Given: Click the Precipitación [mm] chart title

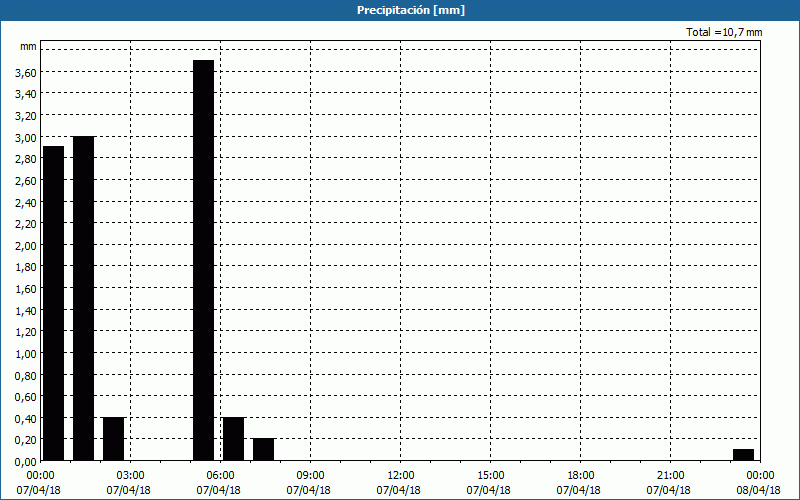Looking at the screenshot, I should [411, 10].
